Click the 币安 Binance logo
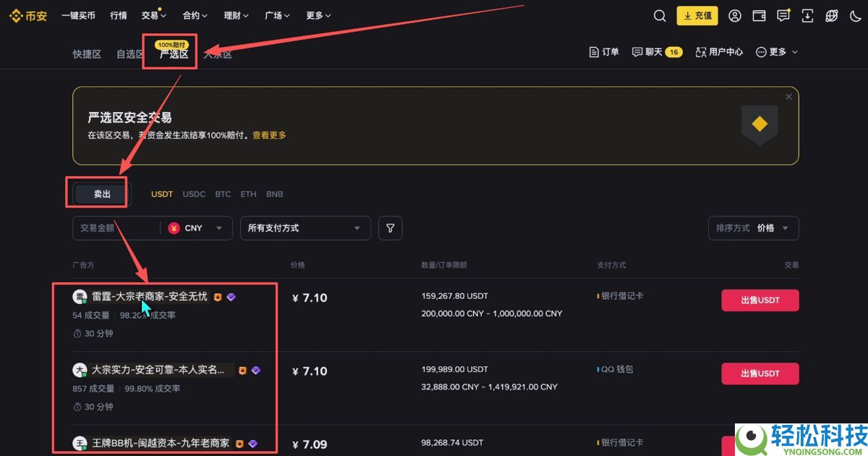 pyautogui.click(x=27, y=14)
